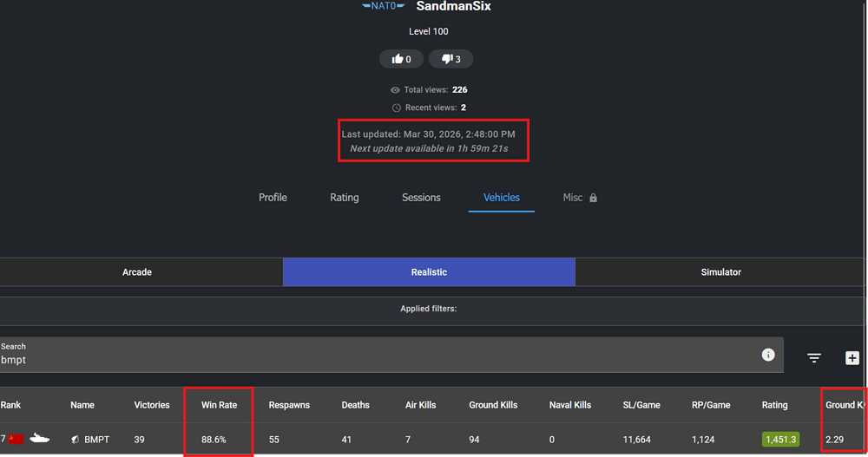868x457 pixels.
Task: Click the info icon in the search bar
Action: 768,355
